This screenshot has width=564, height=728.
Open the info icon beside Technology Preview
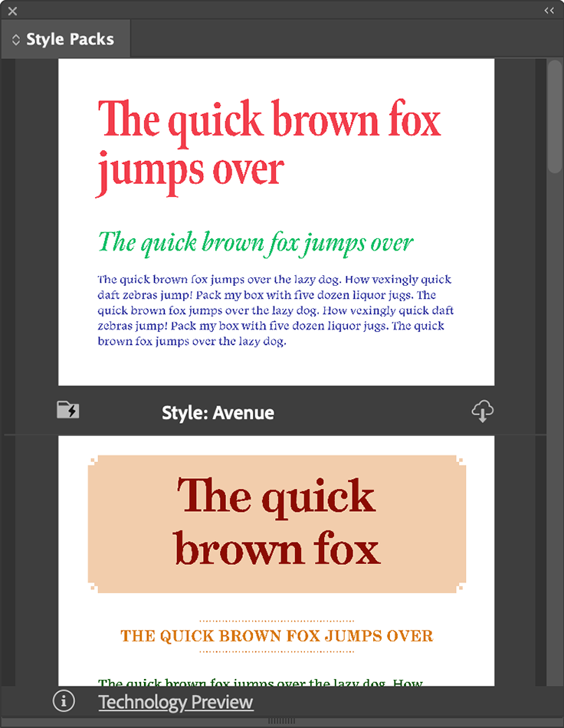64,701
